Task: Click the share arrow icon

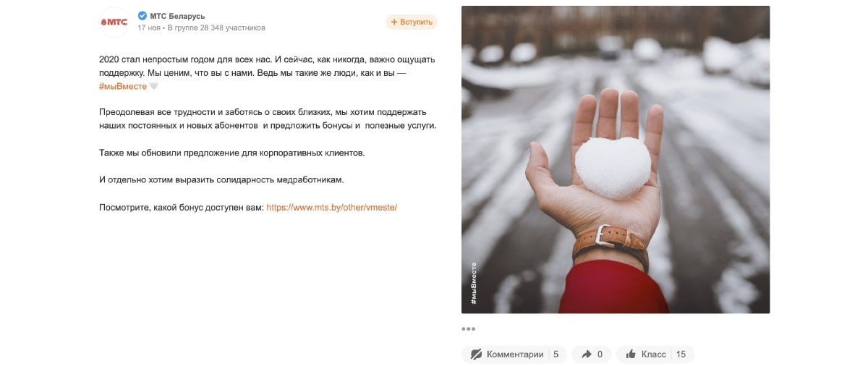Action: click(x=585, y=354)
